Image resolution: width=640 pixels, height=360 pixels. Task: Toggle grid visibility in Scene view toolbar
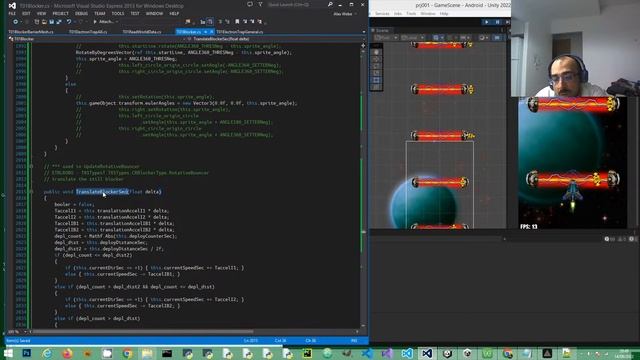(x=436, y=38)
